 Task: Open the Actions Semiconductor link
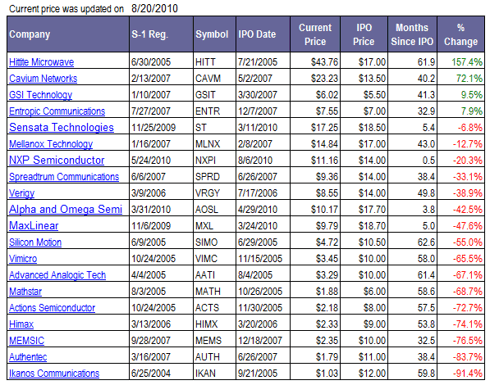point(52,308)
